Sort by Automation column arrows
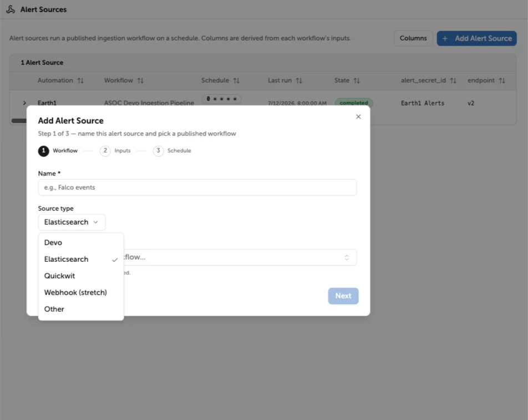 point(80,80)
